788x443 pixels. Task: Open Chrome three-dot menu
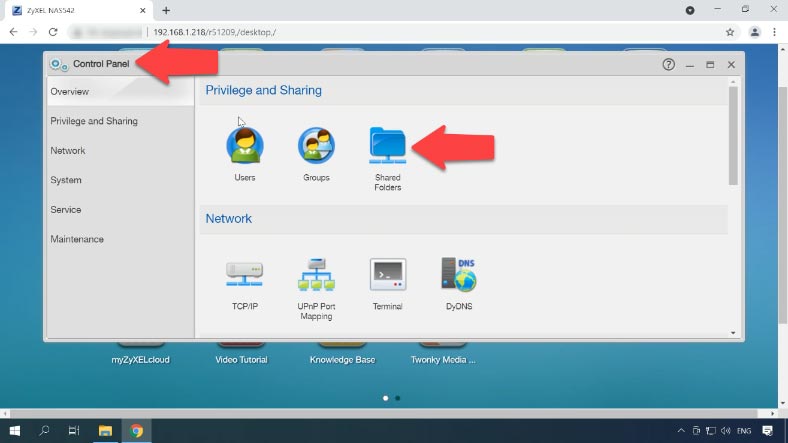(774, 32)
